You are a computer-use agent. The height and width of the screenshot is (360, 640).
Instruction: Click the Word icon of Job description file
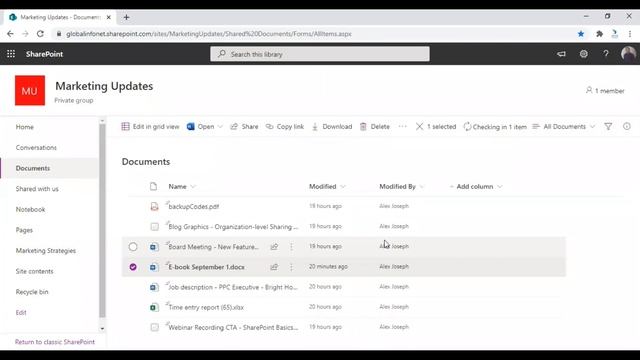point(154,287)
